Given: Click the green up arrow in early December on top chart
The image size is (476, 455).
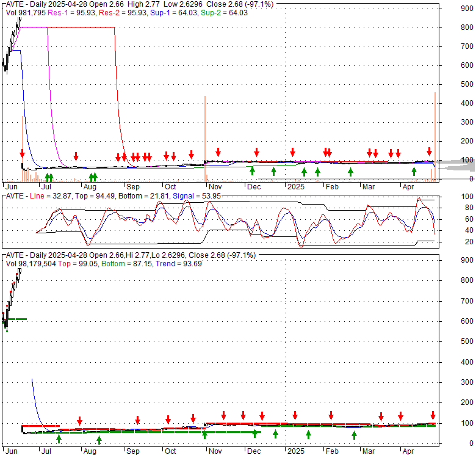Looking at the screenshot, I should coord(252,170).
